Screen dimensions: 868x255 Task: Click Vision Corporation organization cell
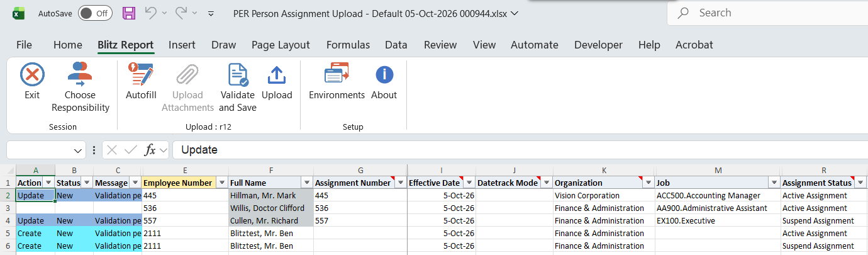tap(604, 195)
